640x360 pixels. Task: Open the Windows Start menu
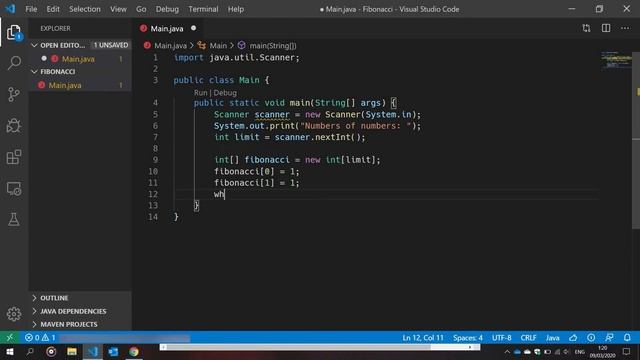coord(9,351)
